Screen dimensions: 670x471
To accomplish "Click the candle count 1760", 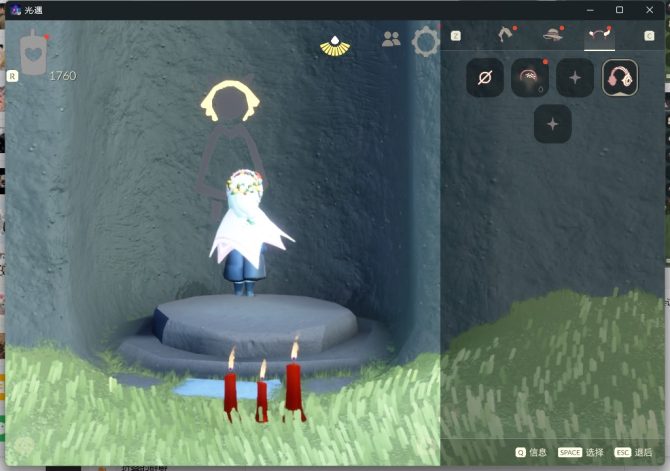I will pos(62,76).
